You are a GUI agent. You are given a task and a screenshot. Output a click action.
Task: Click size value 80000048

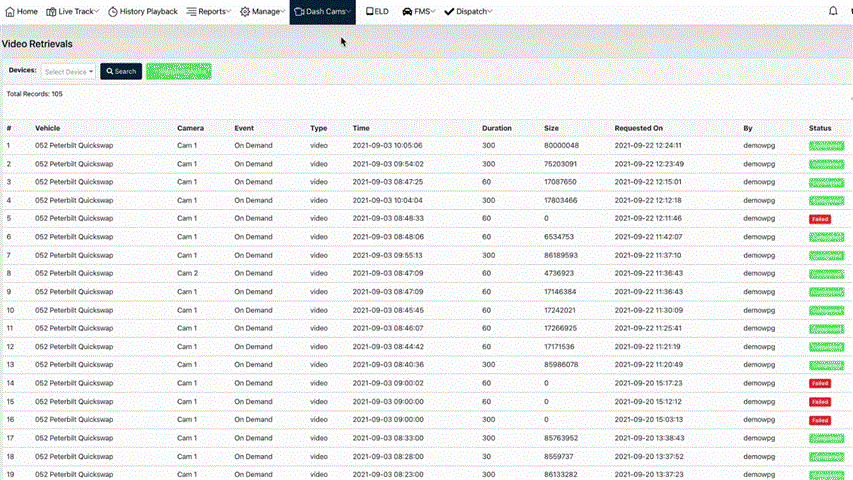click(x=561, y=145)
